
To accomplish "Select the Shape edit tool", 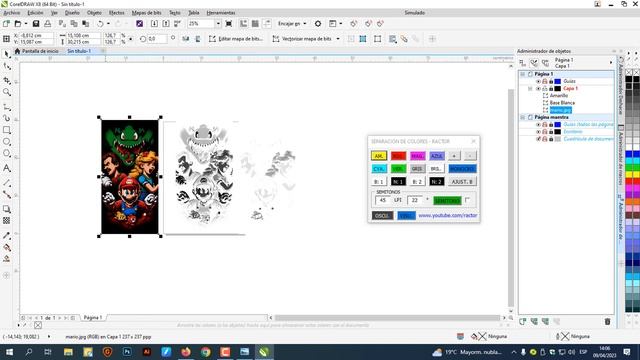I will click(7, 67).
